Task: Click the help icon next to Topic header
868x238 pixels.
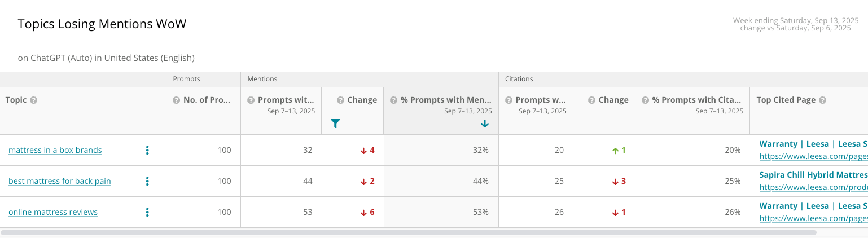Action: (x=34, y=100)
